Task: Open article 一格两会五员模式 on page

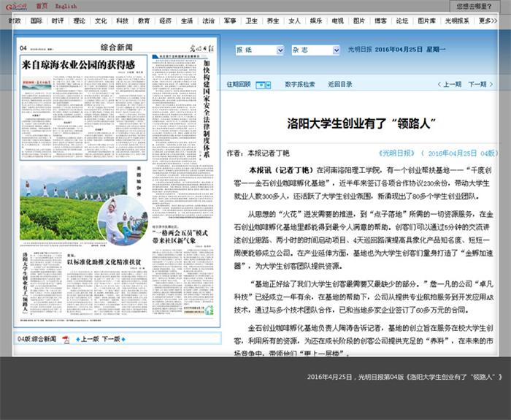Action: coord(180,237)
